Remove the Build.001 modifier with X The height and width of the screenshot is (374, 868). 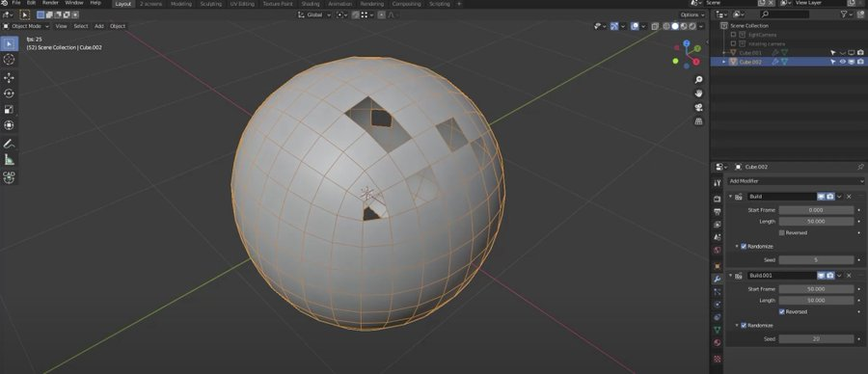pyautogui.click(x=849, y=276)
